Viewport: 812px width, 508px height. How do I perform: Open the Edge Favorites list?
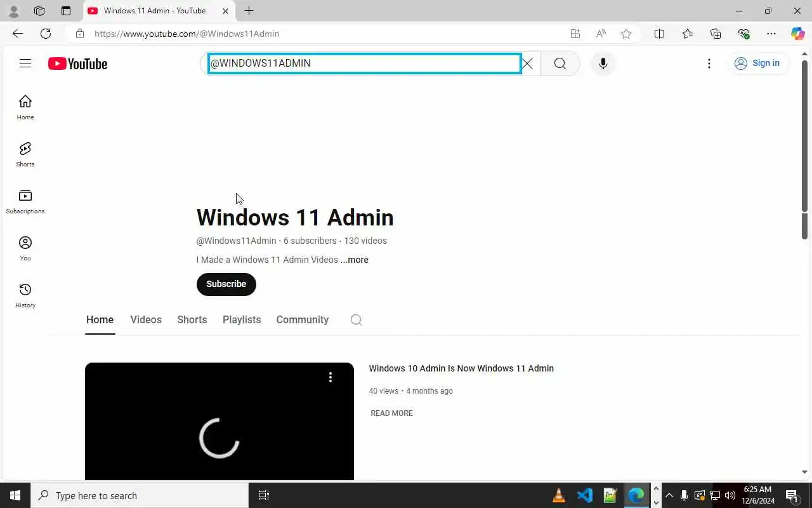click(x=688, y=34)
